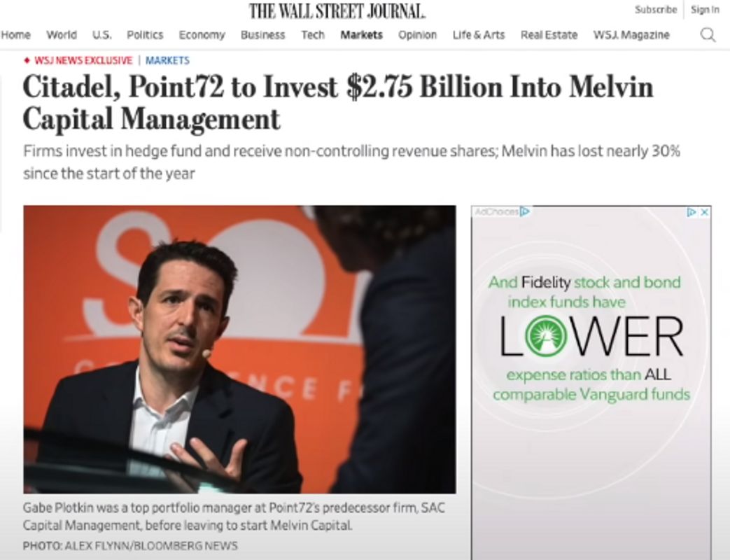Click the red WSJ News Exclusive diamond
This screenshot has width=730, height=560.
[27, 60]
